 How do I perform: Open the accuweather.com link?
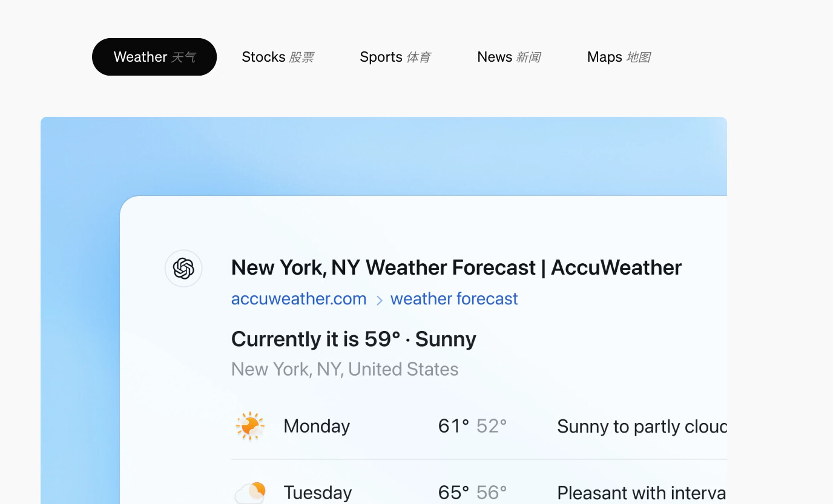coord(299,299)
